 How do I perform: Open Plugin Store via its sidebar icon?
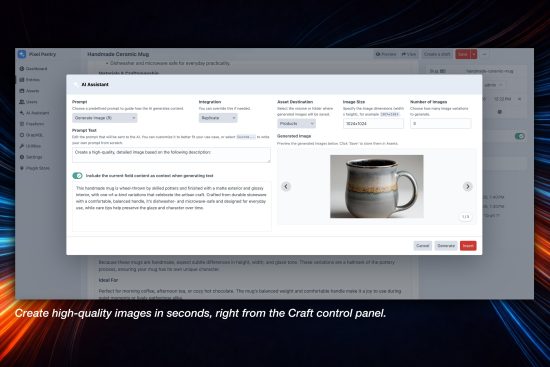pyautogui.click(x=22, y=168)
